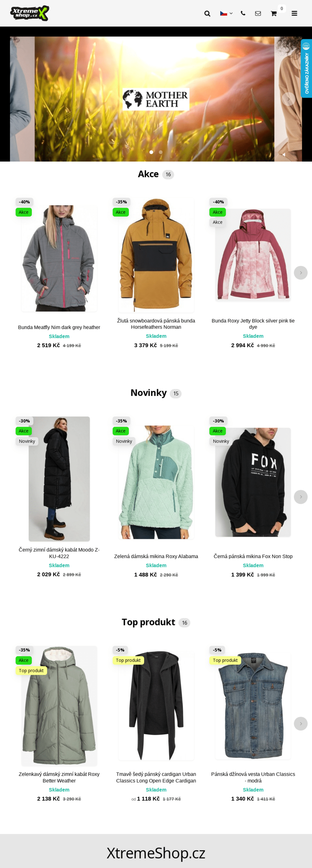Open the Novinky section heading
The image size is (312, 868).
[148, 393]
